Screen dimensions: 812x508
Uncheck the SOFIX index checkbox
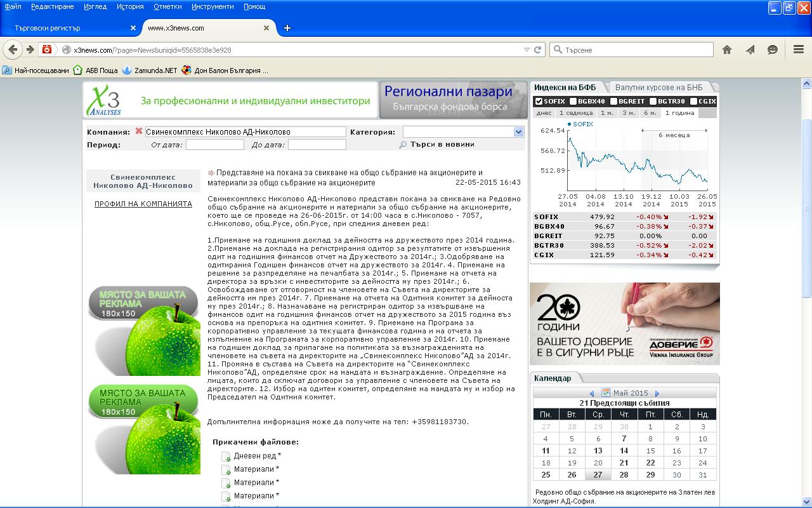coord(539,101)
